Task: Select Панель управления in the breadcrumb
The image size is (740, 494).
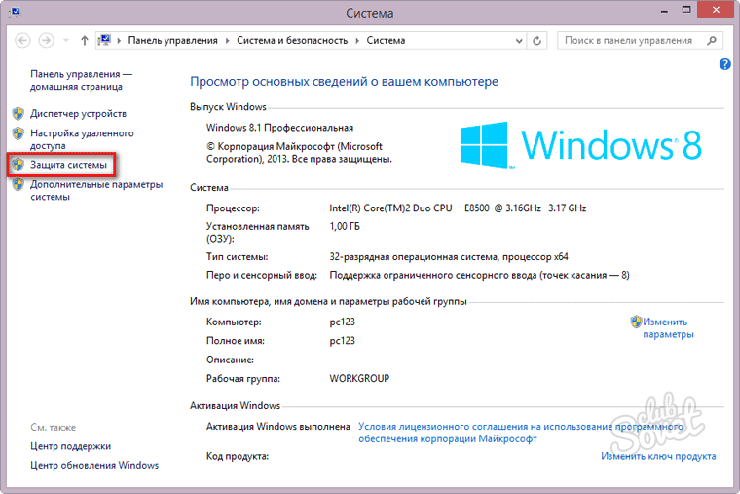Action: tap(172, 41)
